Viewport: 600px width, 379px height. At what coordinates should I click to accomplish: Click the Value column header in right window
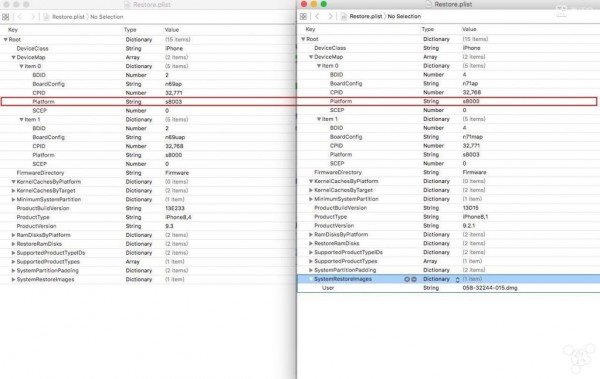[x=469, y=29]
